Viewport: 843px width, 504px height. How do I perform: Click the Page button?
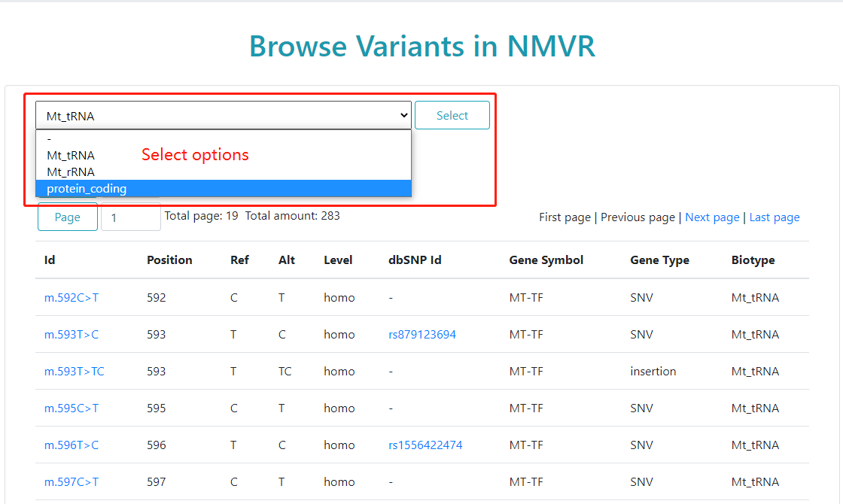tap(68, 217)
